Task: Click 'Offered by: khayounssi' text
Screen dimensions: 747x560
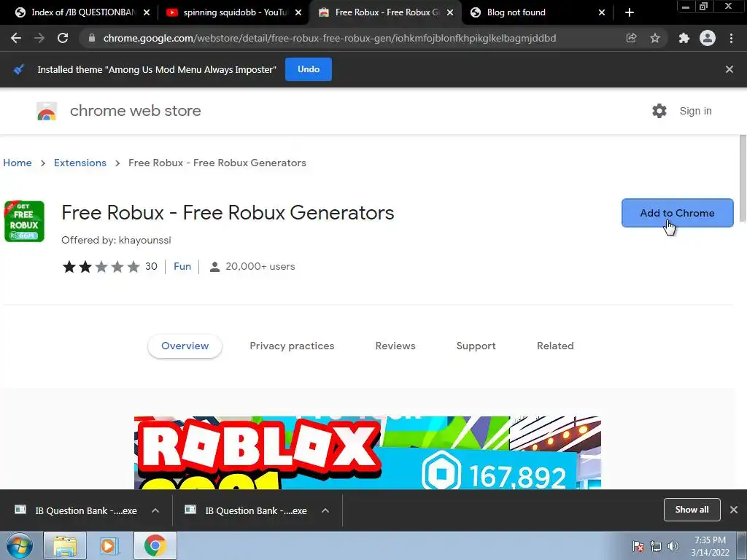Action: point(116,240)
